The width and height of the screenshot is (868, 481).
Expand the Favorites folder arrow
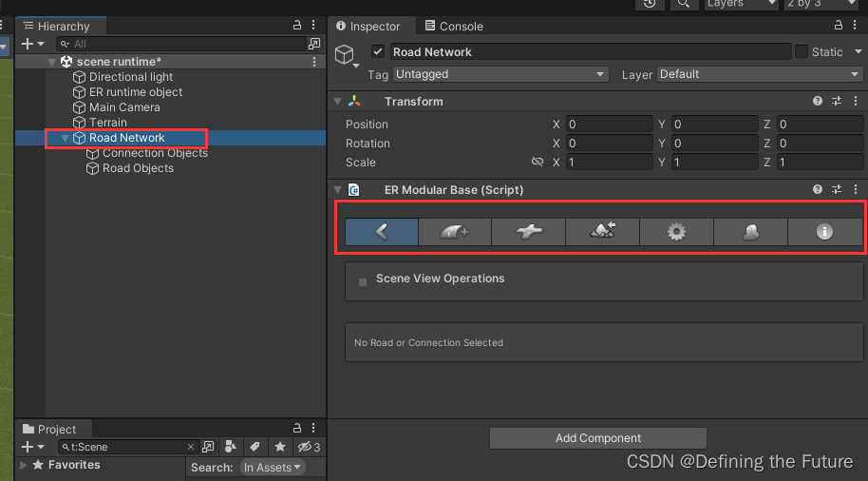(x=23, y=465)
